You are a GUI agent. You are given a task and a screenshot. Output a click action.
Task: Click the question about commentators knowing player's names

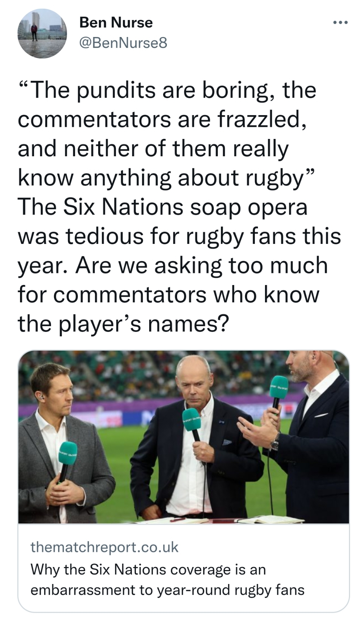coord(173,294)
